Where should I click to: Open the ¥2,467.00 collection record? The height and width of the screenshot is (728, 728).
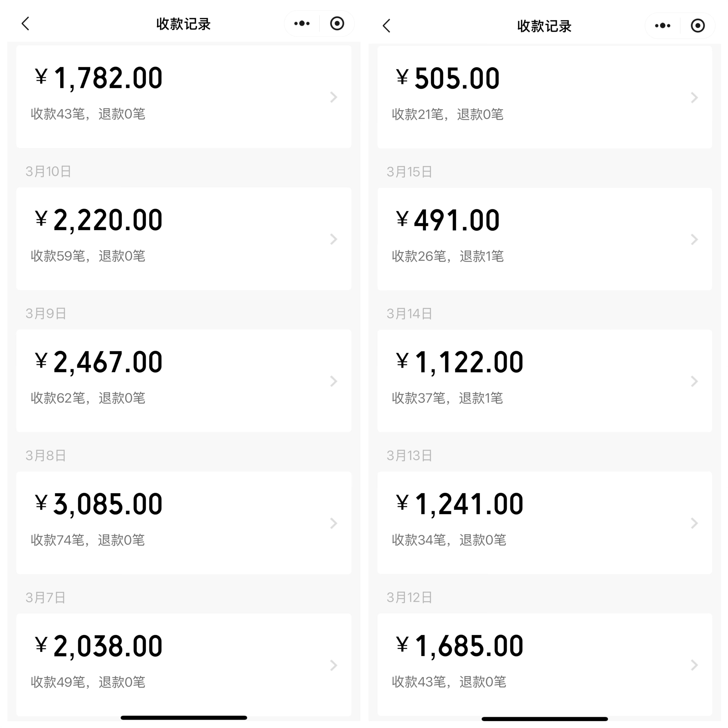point(184,380)
